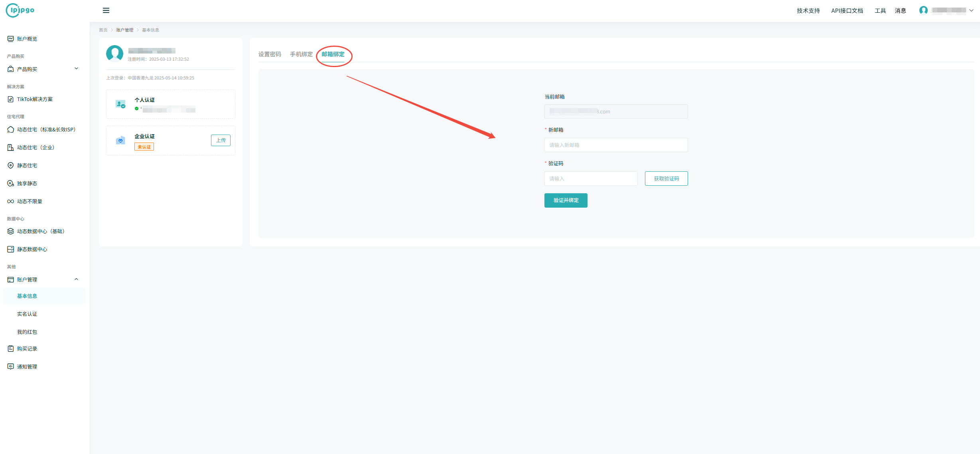Click the 上传 button for 企业认证
Screen dimensions: 980x454
[x=221, y=140]
